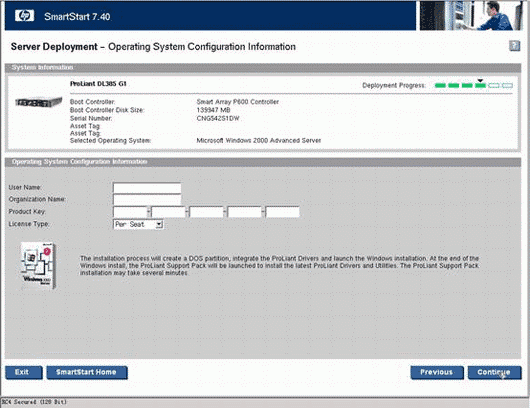Click 'Smart Array P600 Controller' value

tap(238, 101)
